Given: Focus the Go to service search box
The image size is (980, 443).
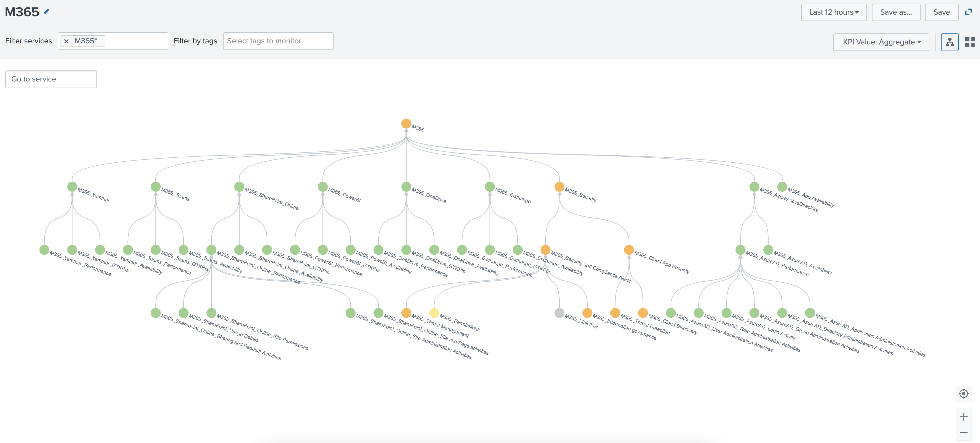Looking at the screenshot, I should pyautogui.click(x=51, y=79).
